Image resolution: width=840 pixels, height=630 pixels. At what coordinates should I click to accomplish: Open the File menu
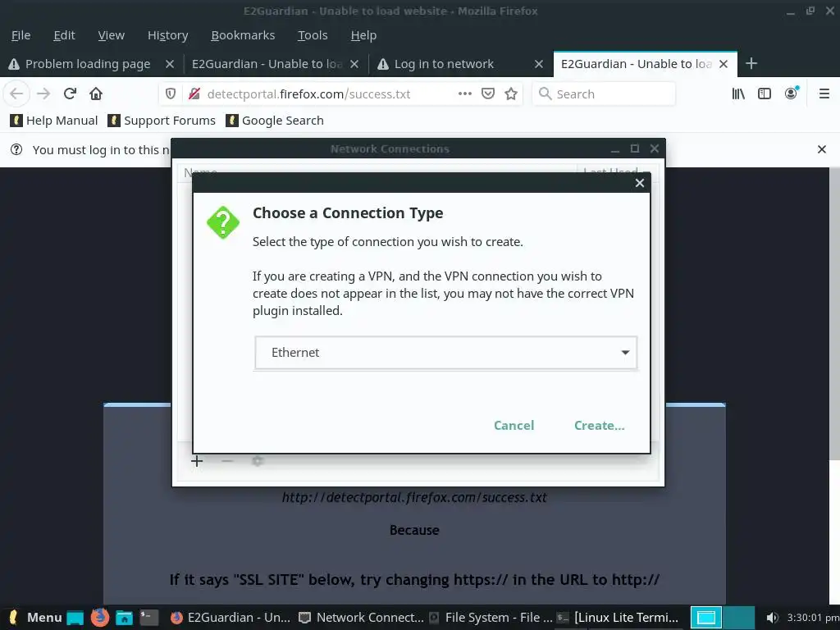pos(21,35)
